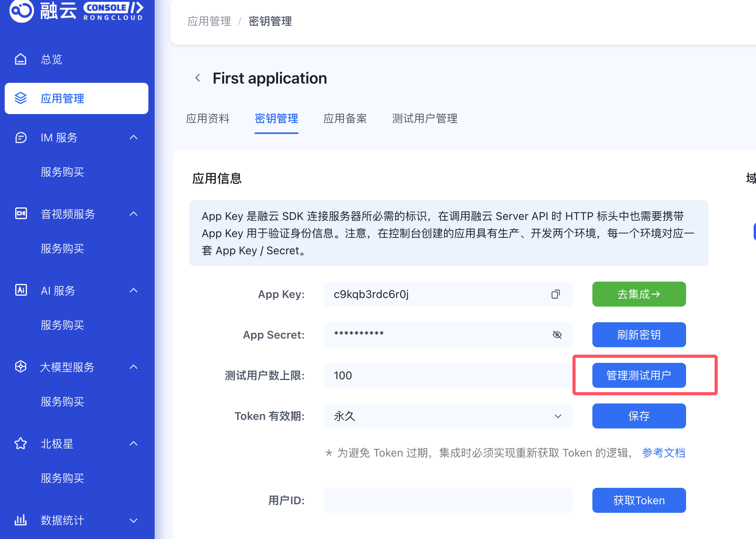Viewport: 756px width, 539px height.
Task: Click the 数据统计 chart icon
Action: 21,520
